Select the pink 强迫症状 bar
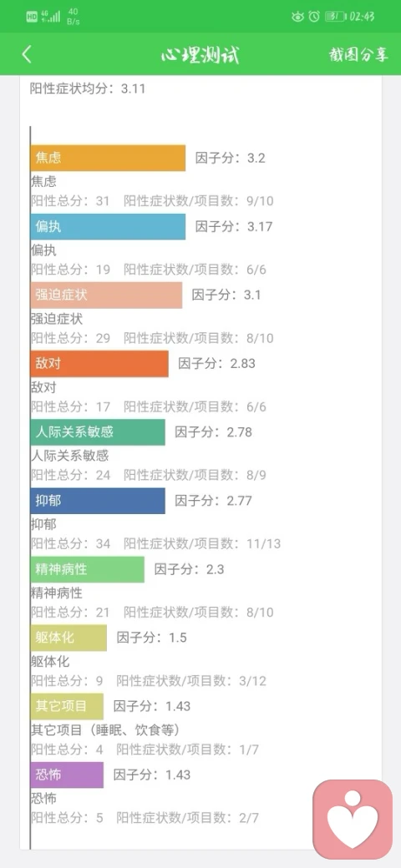 point(106,295)
